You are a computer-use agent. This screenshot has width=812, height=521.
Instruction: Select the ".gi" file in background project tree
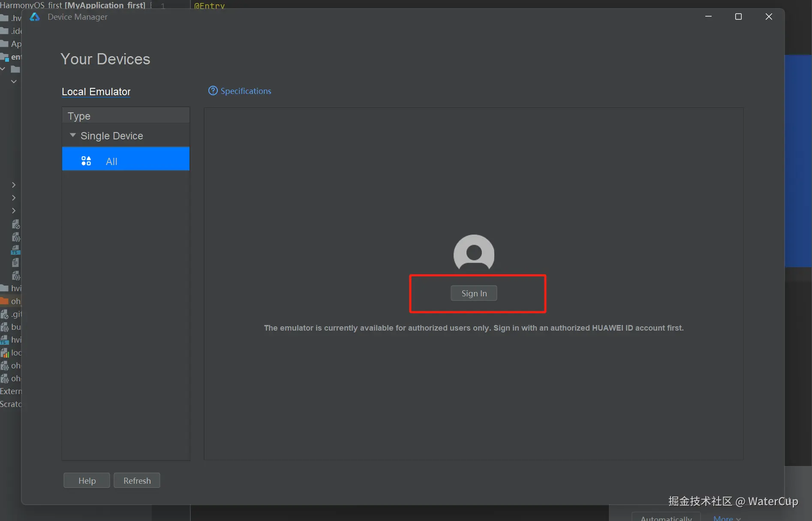(11, 314)
